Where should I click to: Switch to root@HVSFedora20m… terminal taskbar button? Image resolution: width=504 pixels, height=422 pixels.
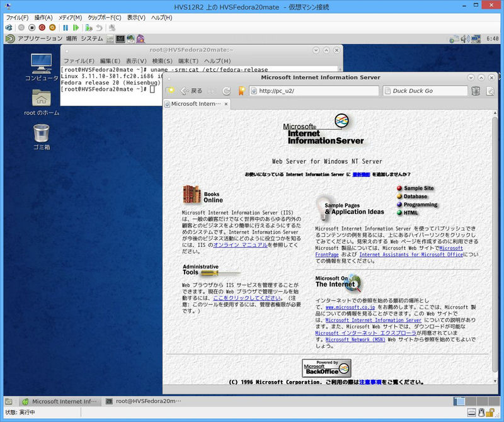(x=144, y=401)
